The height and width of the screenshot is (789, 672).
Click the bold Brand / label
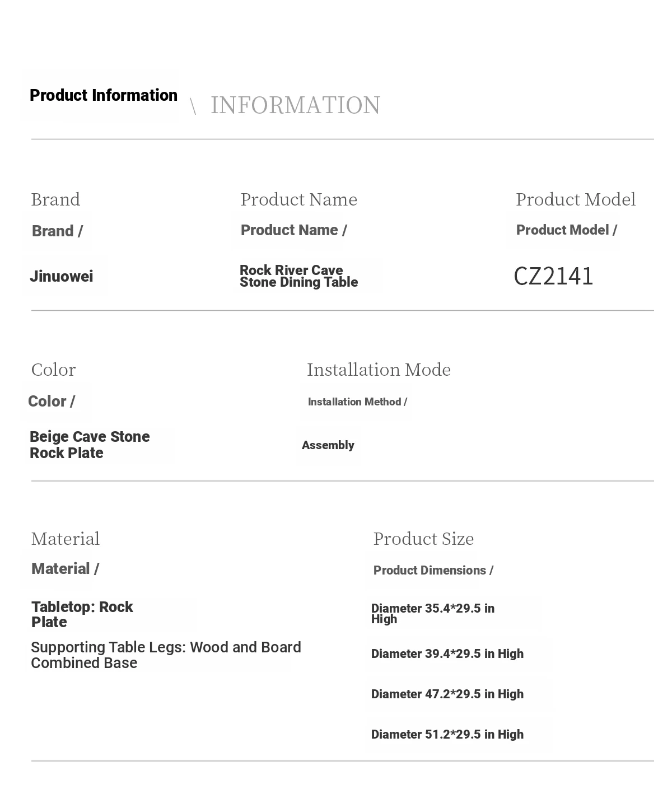tap(57, 231)
